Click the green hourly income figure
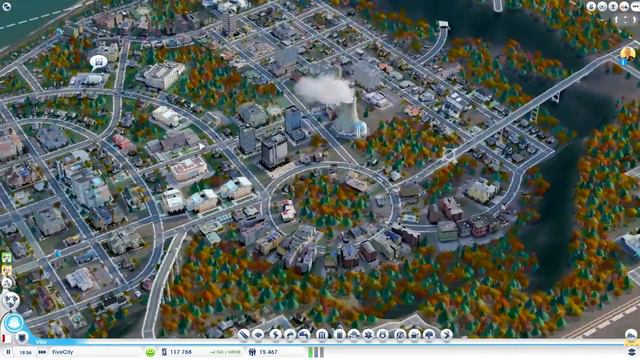 pyautogui.click(x=225, y=352)
